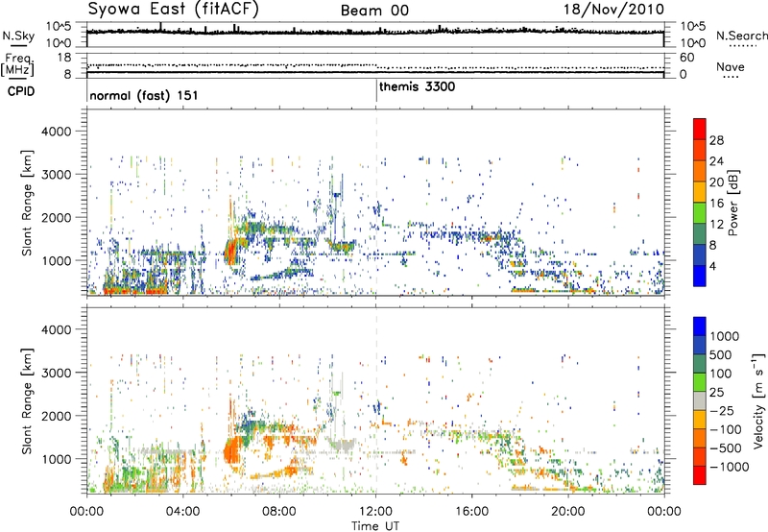The image size is (768, 532).
Task: Click the velocity panel 'Slant Range [km]' label
Action: [28, 400]
